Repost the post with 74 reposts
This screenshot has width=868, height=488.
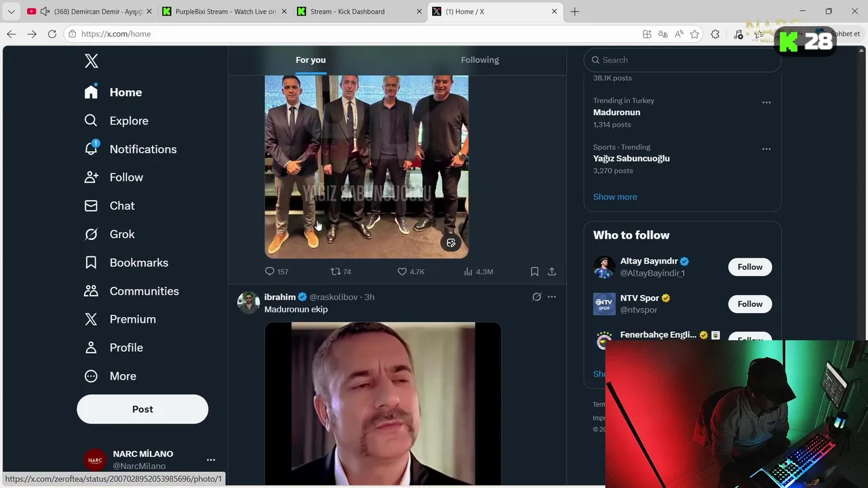coord(341,272)
